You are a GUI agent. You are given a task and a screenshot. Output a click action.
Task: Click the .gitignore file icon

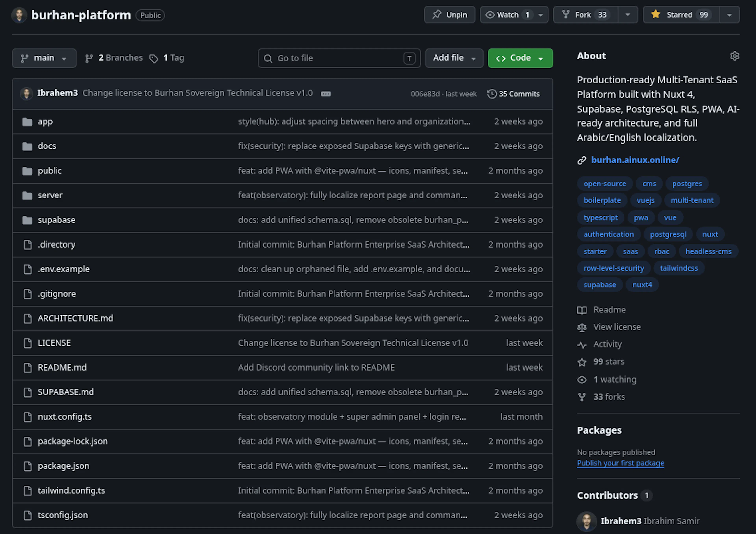coord(28,294)
